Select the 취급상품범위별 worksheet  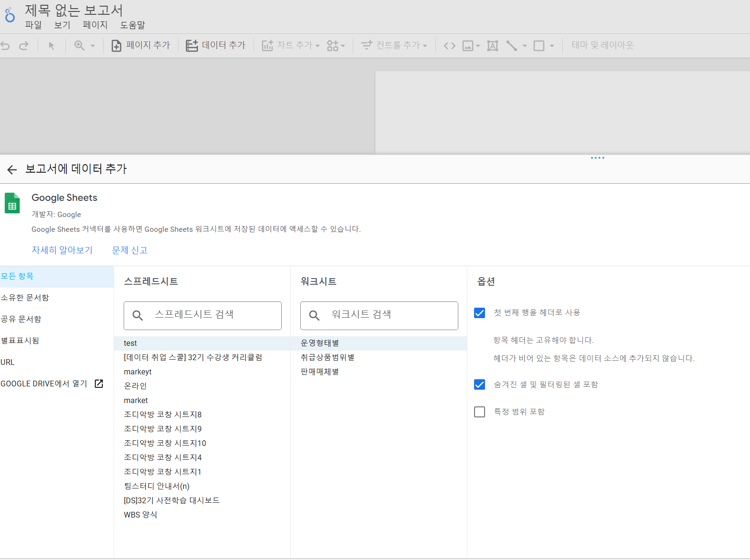click(x=379, y=357)
